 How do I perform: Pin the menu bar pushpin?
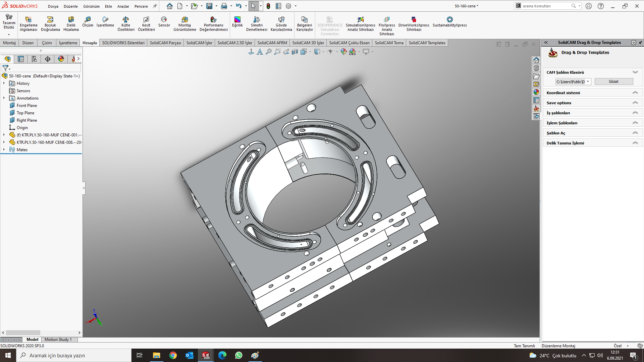[x=155, y=6]
